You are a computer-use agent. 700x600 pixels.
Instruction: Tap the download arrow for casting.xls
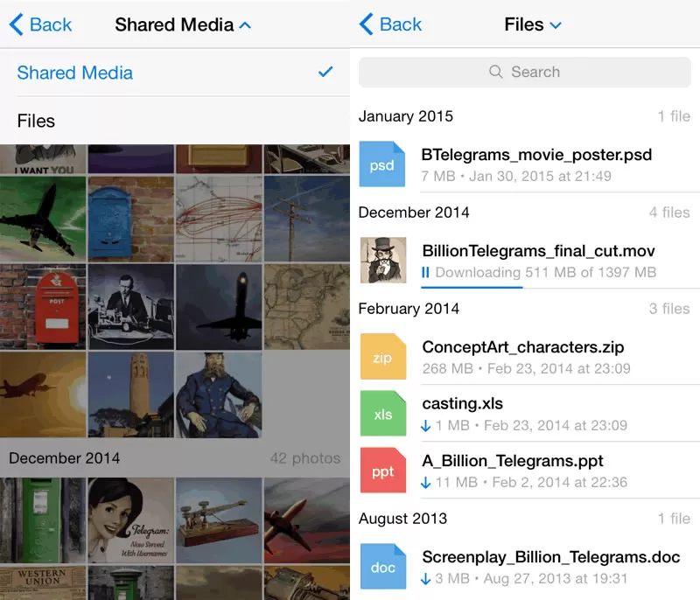(x=426, y=426)
